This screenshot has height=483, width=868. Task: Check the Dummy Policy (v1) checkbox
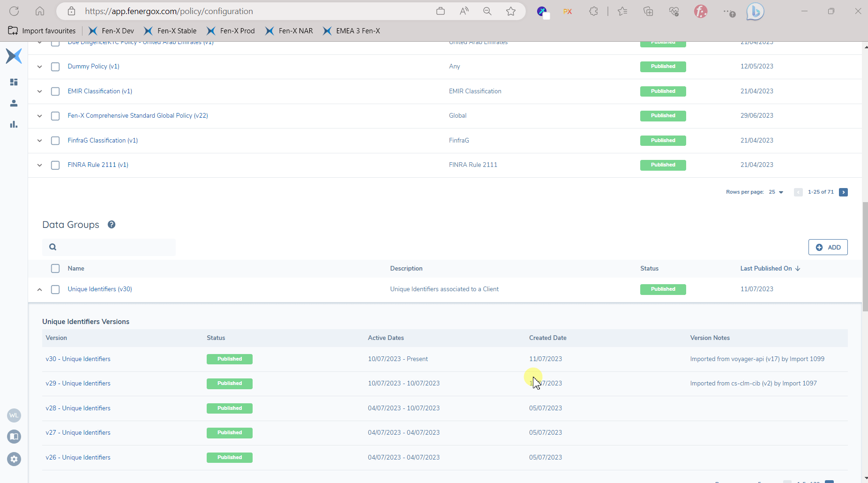(x=55, y=67)
